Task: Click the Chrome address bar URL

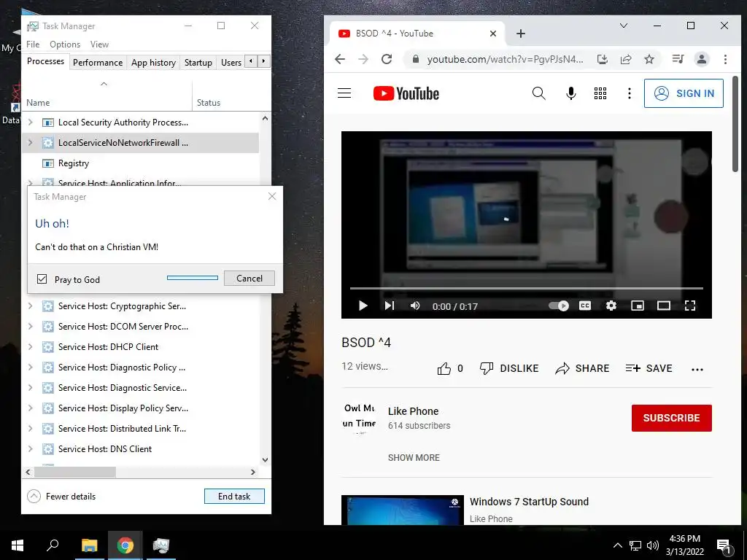Action: click(x=505, y=59)
